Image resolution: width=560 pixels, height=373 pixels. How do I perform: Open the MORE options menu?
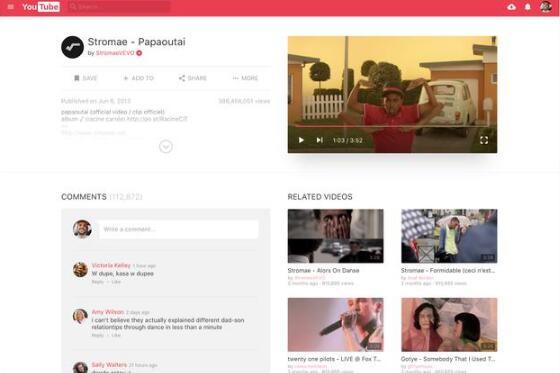pos(245,78)
